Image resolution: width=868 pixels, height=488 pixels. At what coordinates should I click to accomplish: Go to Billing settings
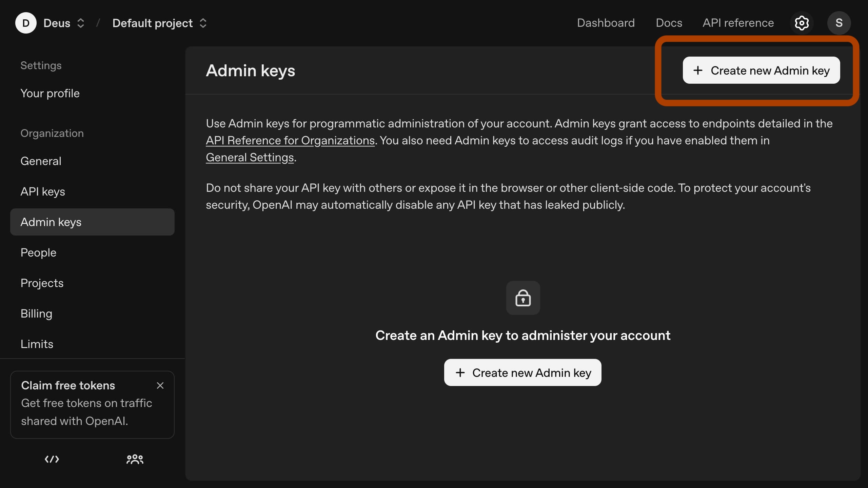pyautogui.click(x=36, y=313)
